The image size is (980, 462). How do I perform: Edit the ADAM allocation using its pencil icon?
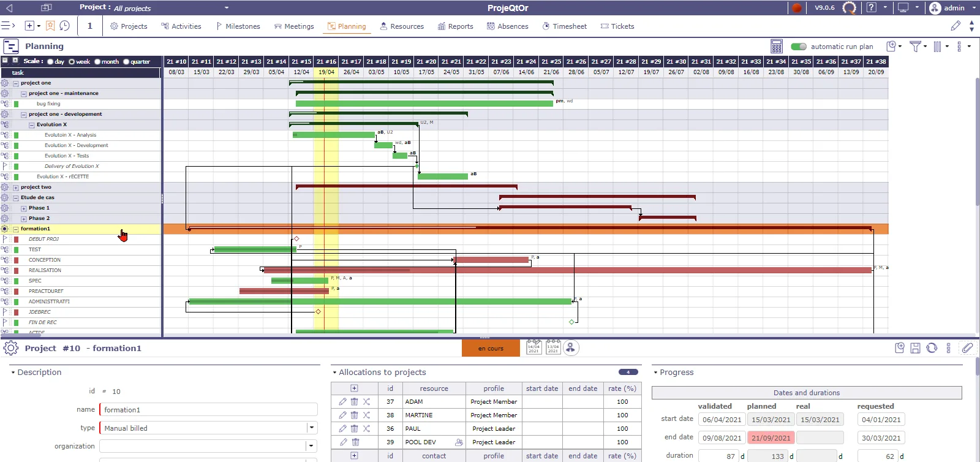click(x=342, y=402)
